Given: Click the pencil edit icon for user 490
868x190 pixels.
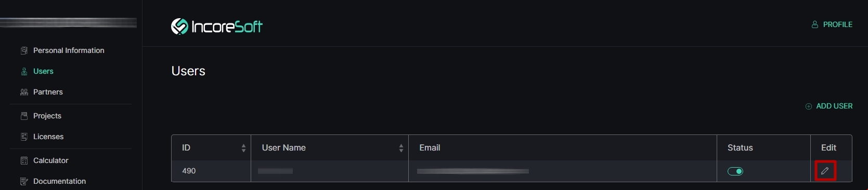Looking at the screenshot, I should pyautogui.click(x=825, y=171).
